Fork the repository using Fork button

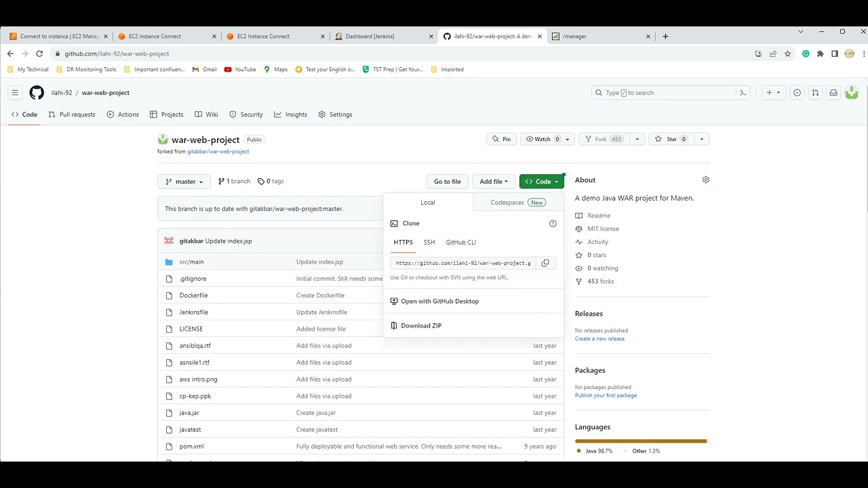(x=604, y=139)
